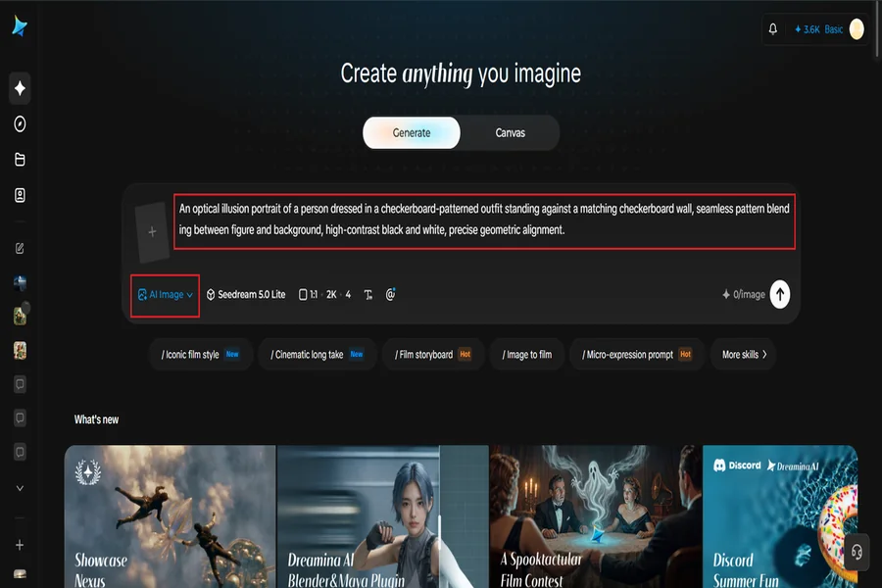Image resolution: width=882 pixels, height=588 pixels.
Task: Switch to the Generate tab
Action: click(x=412, y=133)
